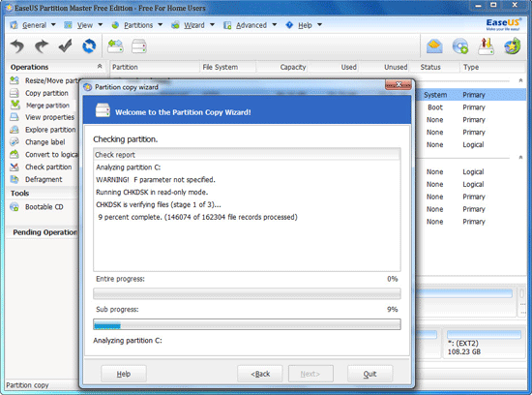Click the disc with green plus toolbar icon

pos(460,46)
